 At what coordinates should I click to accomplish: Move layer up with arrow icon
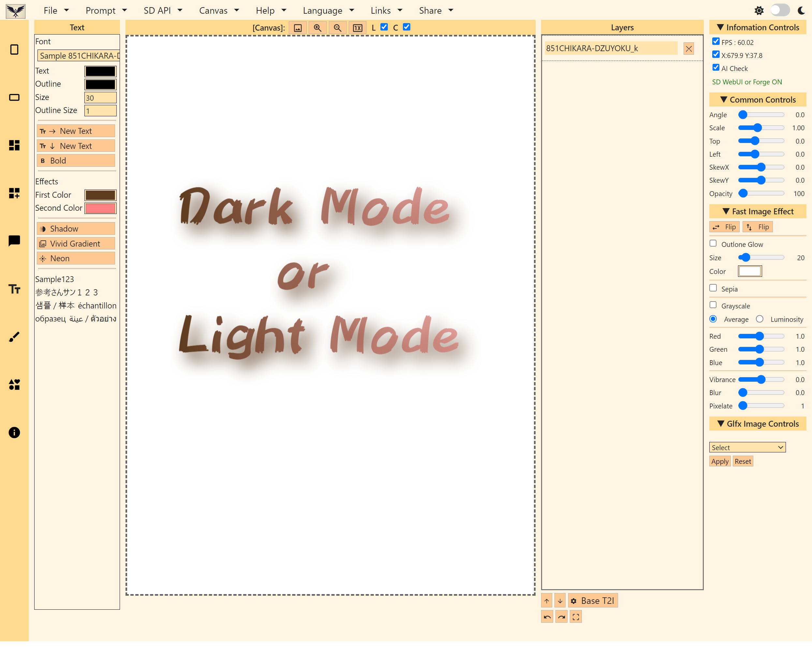coord(547,601)
